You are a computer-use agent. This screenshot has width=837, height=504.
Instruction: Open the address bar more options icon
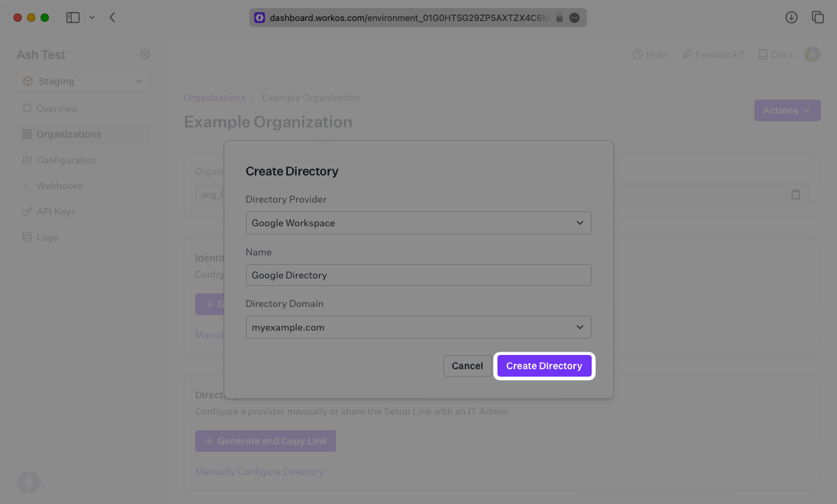[x=575, y=18]
